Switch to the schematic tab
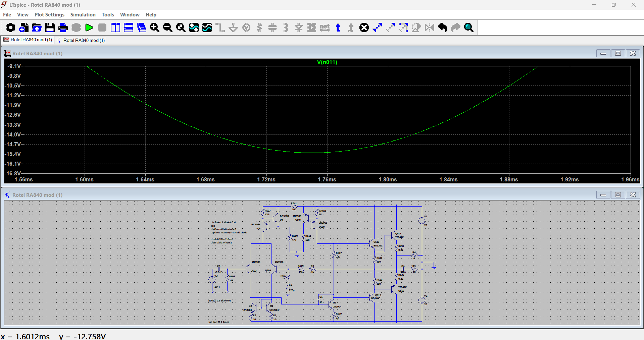This screenshot has width=644, height=340. point(81,40)
